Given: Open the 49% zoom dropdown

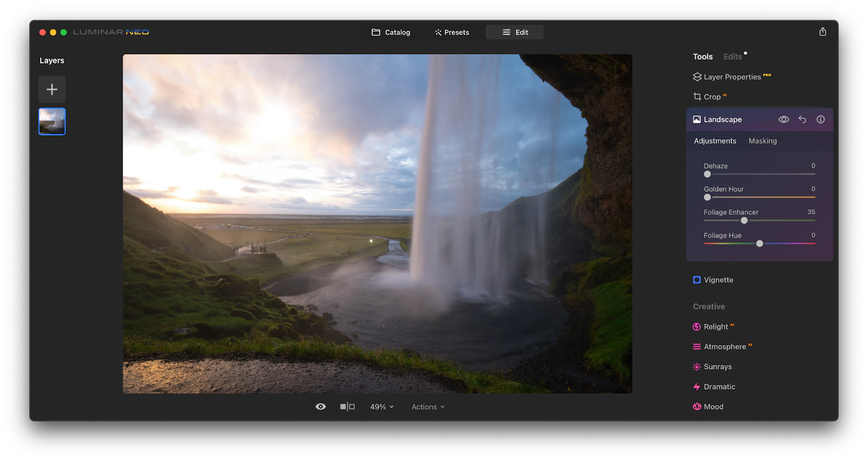Looking at the screenshot, I should tap(381, 407).
